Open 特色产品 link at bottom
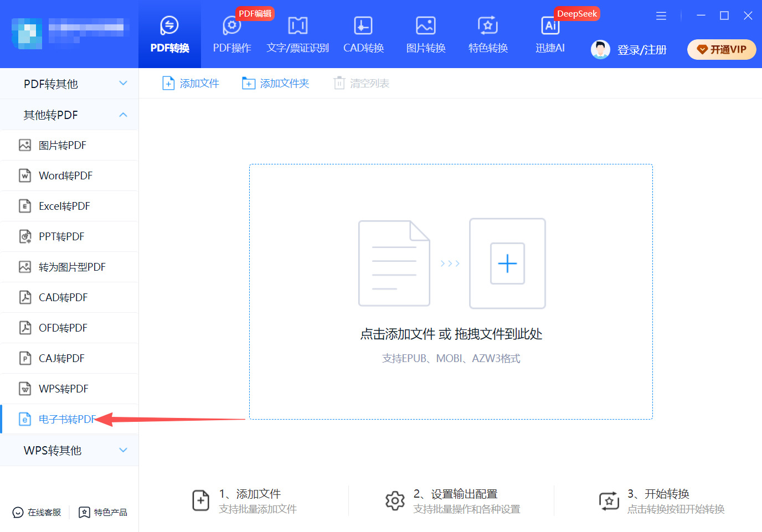Viewport: 762px width, 532px height. pos(103,512)
